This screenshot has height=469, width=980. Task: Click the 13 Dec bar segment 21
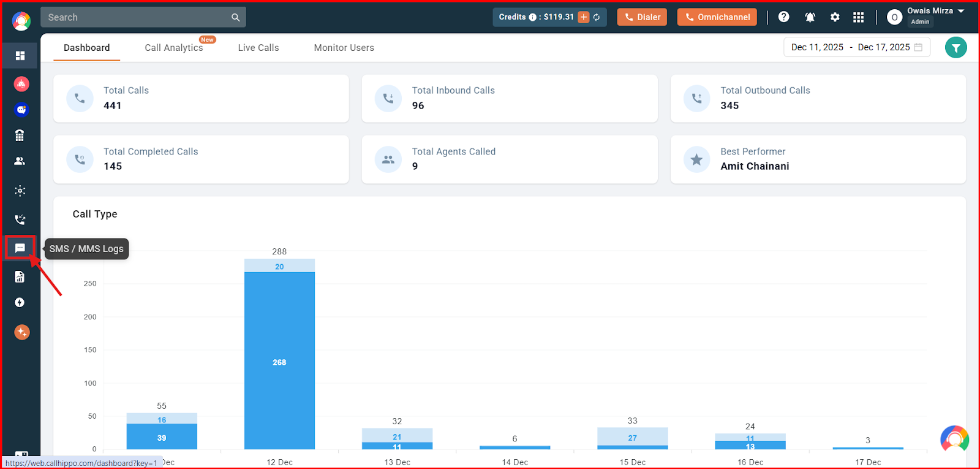pyautogui.click(x=397, y=436)
